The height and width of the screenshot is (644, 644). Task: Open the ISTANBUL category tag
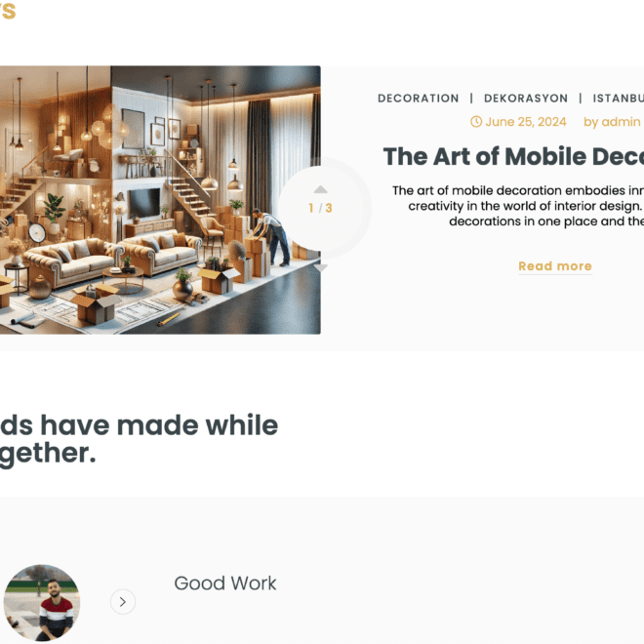coord(618,99)
